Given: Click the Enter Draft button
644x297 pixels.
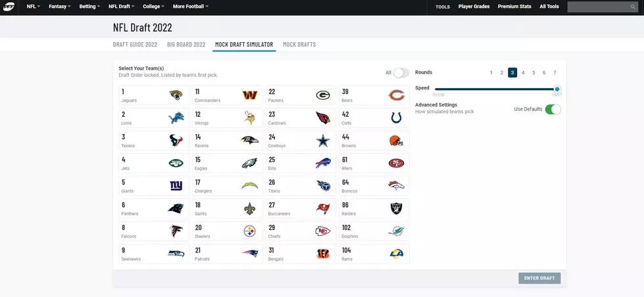Looking at the screenshot, I should point(539,278).
